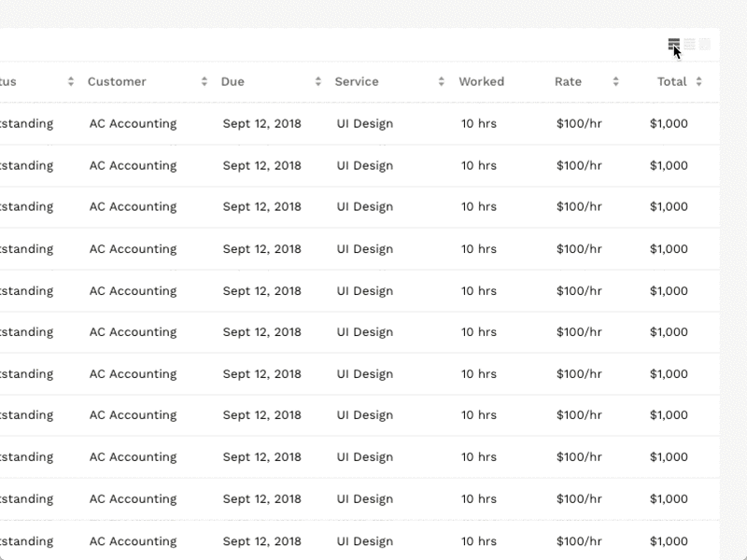The height and width of the screenshot is (560, 747).
Task: Click the Worked column header
Action: coord(482,81)
